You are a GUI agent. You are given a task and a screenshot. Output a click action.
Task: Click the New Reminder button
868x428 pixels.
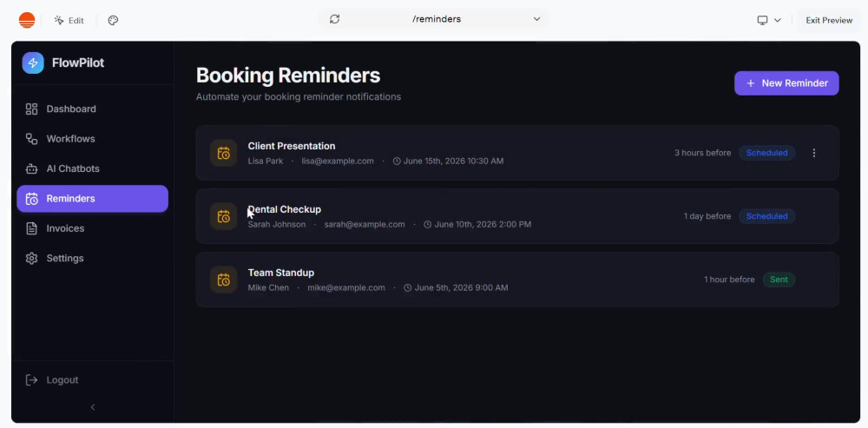click(x=786, y=83)
